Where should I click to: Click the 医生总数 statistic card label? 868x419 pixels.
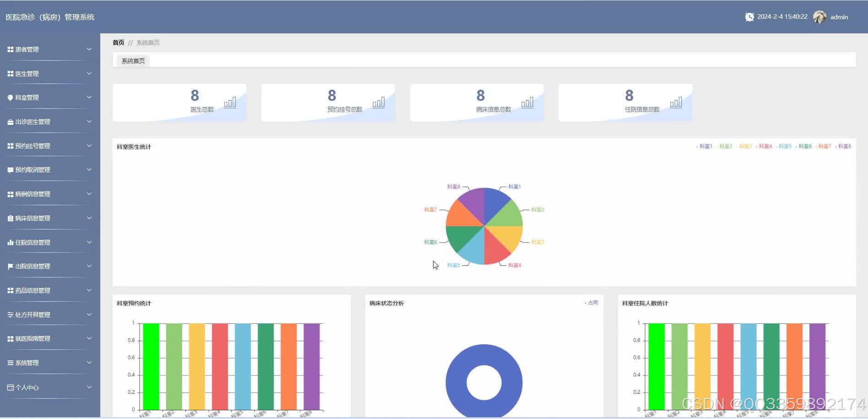pyautogui.click(x=202, y=110)
